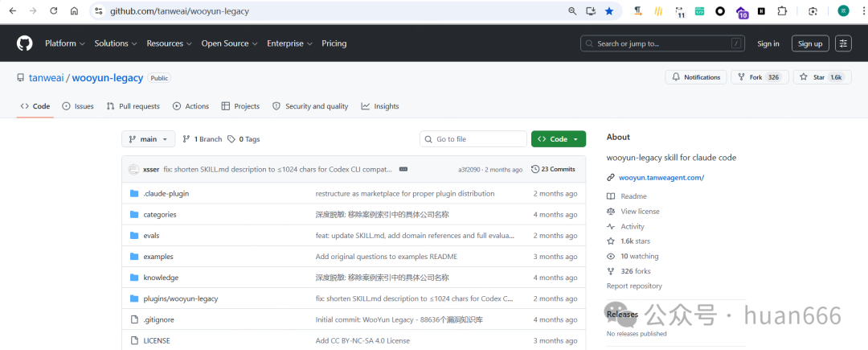Viewport: 868px width, 350px height.
Task: Open the site info icon before URL
Action: [99, 11]
